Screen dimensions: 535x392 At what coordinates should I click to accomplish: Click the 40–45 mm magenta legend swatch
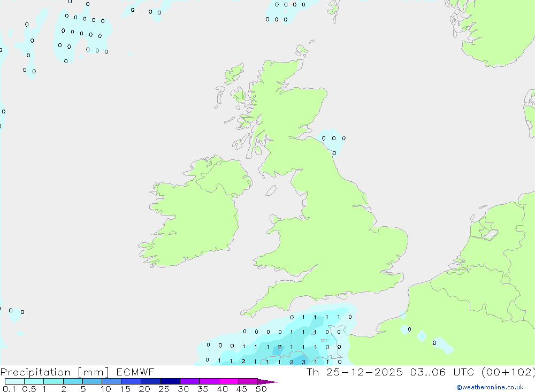click(228, 381)
